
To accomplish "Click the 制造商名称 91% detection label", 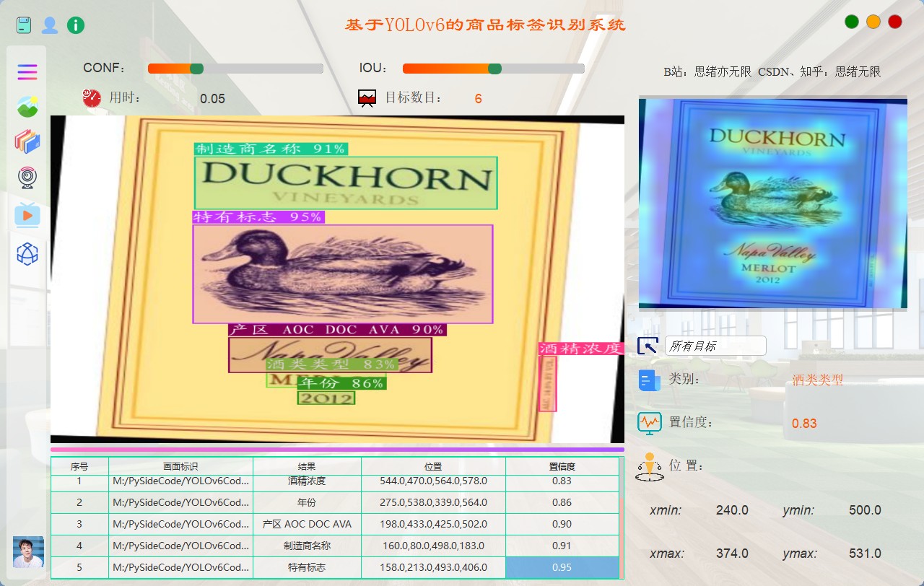I will [271, 149].
